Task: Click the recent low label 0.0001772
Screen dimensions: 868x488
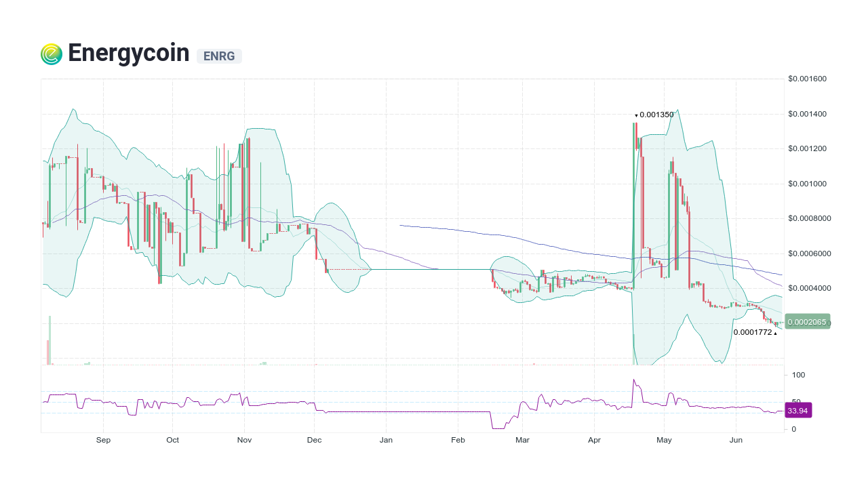Action: [x=754, y=332]
